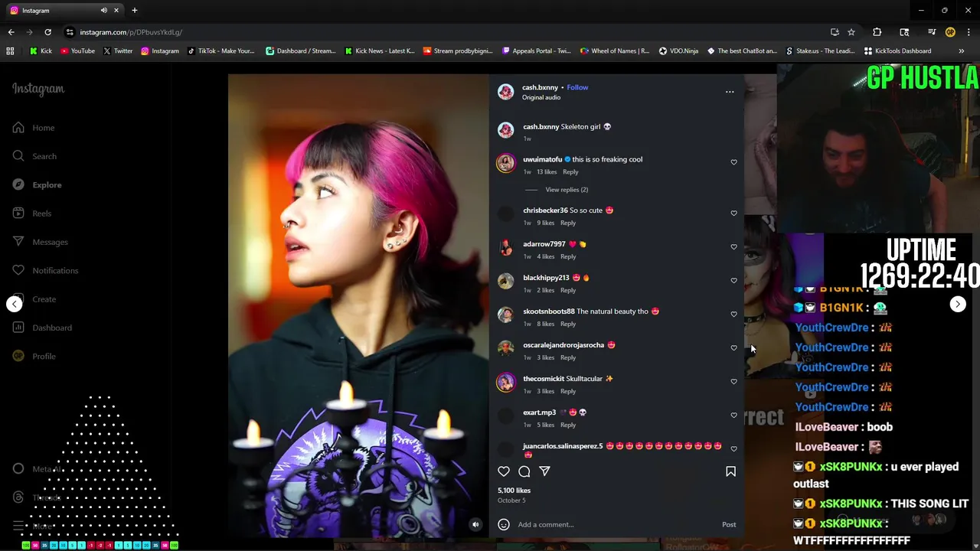
Task: Navigate back in browser
Action: (x=11, y=32)
